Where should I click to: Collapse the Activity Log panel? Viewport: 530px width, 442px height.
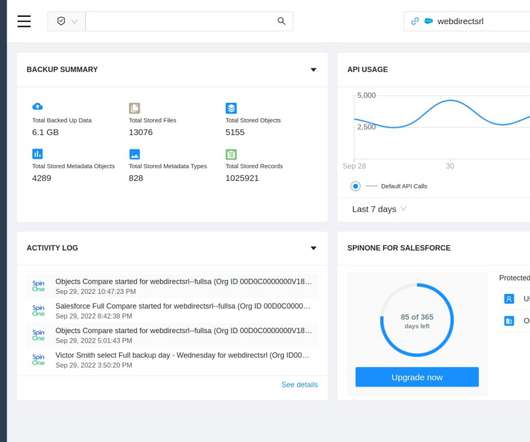coord(314,248)
